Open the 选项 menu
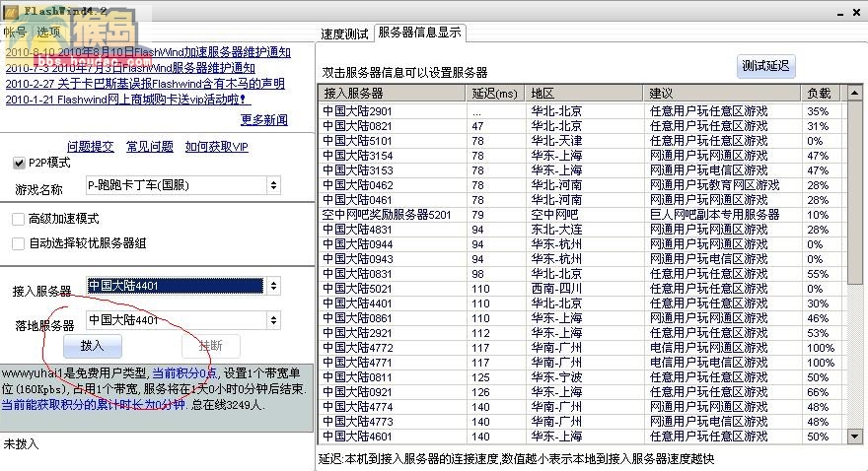Viewport: 868px width, 471px height. tap(48, 33)
